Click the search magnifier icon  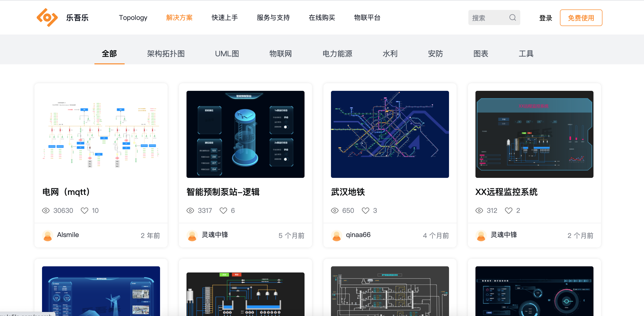point(513,18)
